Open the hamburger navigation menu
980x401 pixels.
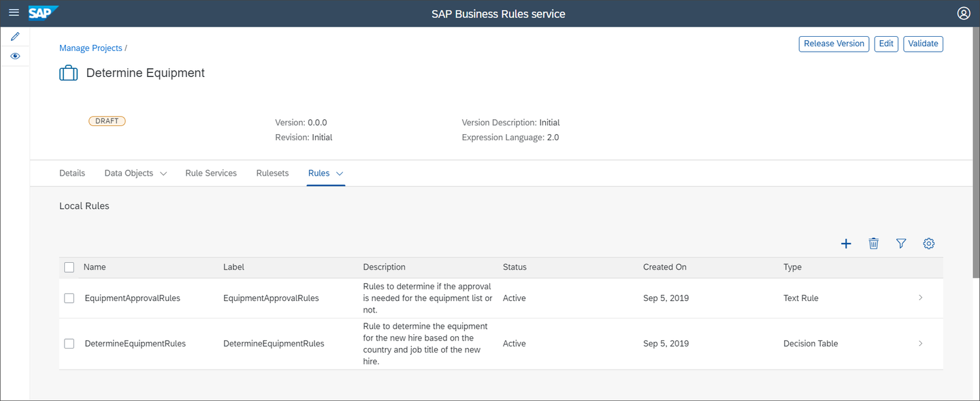pyautogui.click(x=14, y=13)
